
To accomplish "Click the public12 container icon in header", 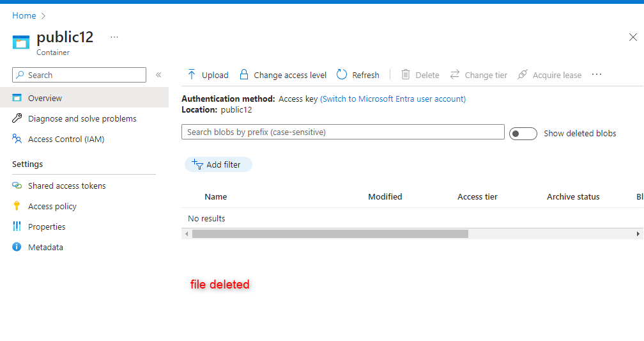I will point(21,42).
